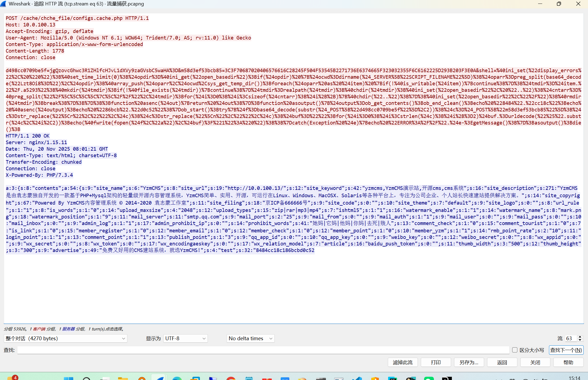588x380 pixels.
Task: Open the Windows Start menu on the taskbar
Action: 68,378
